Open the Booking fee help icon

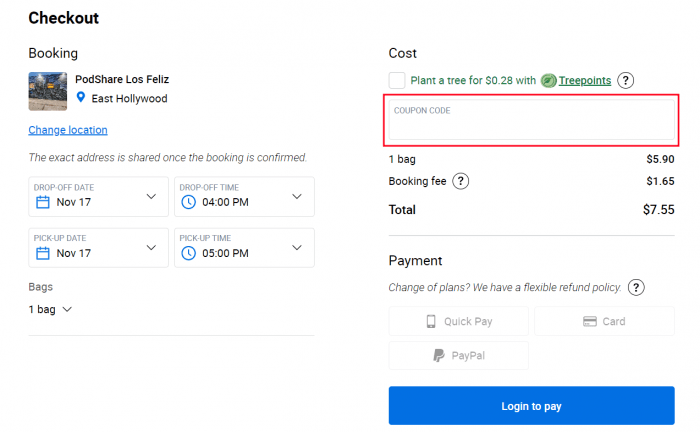point(461,181)
